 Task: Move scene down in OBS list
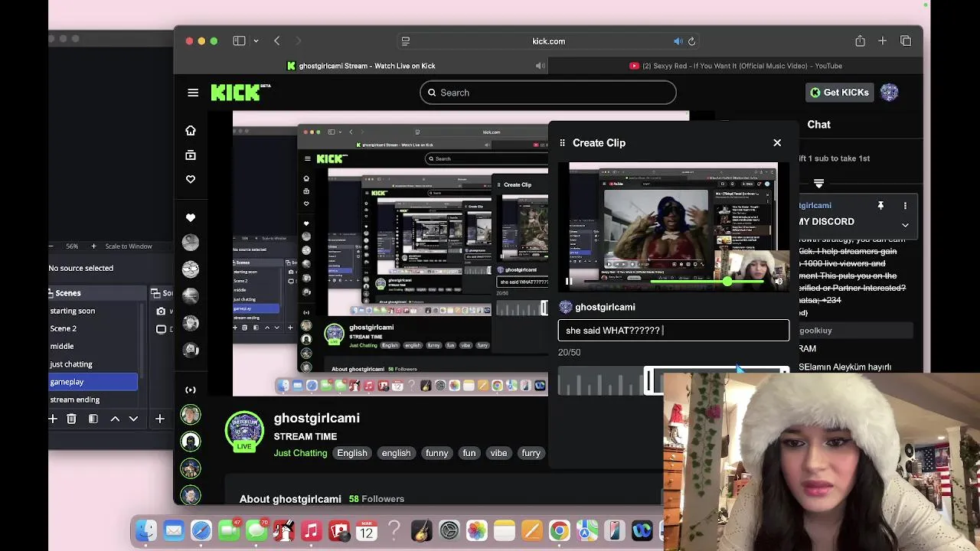click(x=133, y=419)
